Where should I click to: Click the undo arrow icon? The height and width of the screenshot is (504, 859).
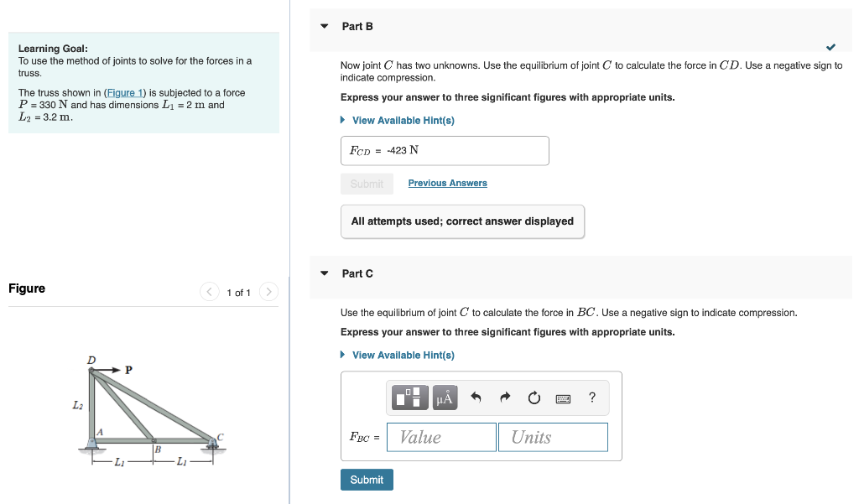click(476, 397)
